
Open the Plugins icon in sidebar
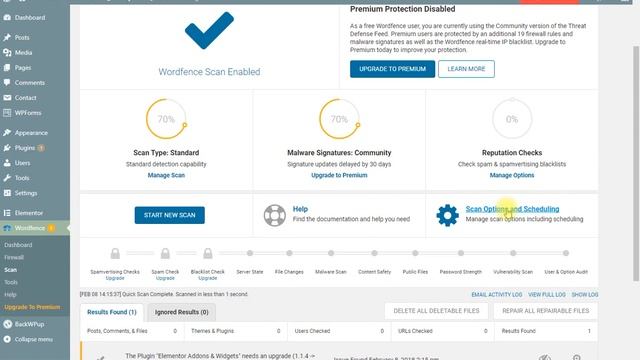pyautogui.click(x=7, y=148)
